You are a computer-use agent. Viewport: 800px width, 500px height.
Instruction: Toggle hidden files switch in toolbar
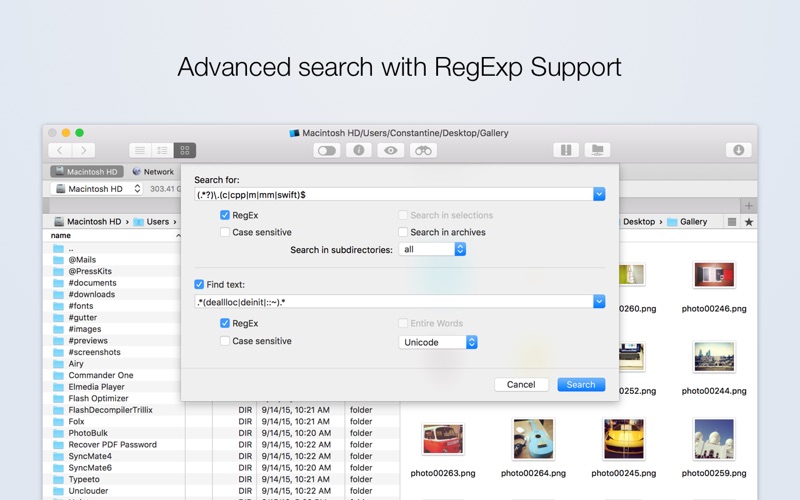click(327, 151)
